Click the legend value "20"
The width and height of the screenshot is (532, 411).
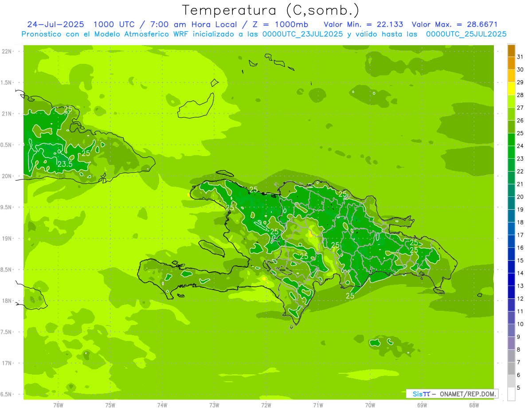[520, 197]
